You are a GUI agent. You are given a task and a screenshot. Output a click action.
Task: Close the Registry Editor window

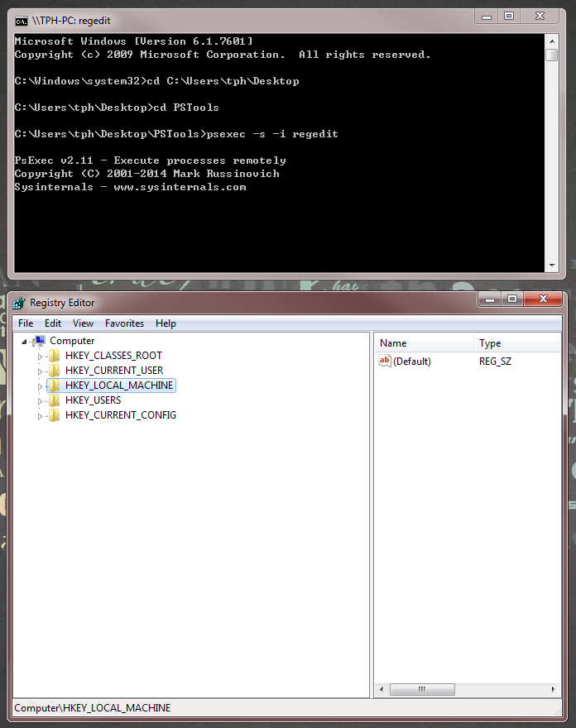[543, 299]
